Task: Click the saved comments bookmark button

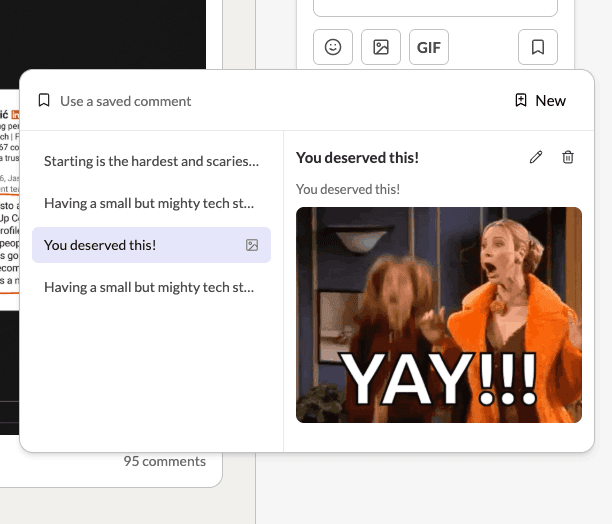Action: pos(538,47)
